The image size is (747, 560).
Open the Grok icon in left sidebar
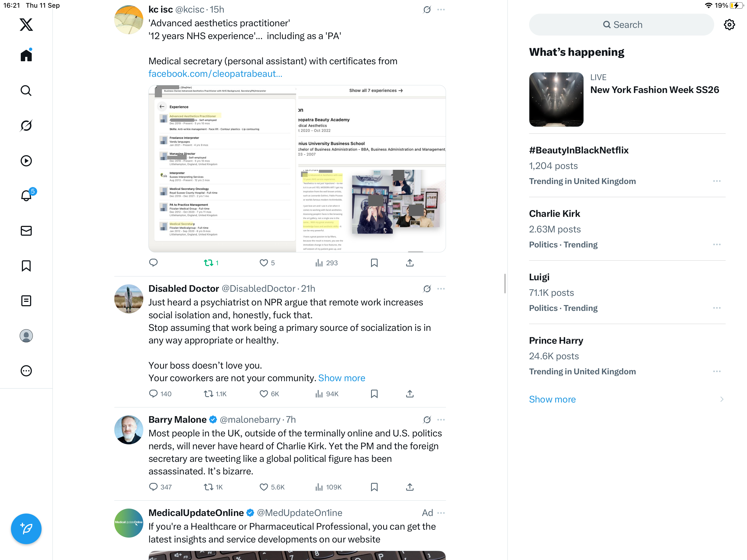pyautogui.click(x=26, y=126)
